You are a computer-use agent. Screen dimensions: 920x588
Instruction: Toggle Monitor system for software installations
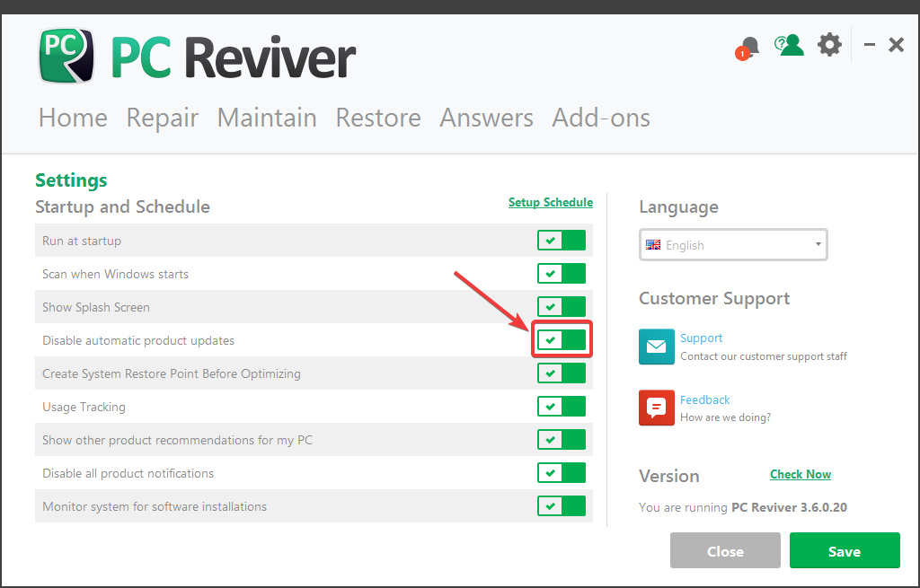click(x=562, y=506)
